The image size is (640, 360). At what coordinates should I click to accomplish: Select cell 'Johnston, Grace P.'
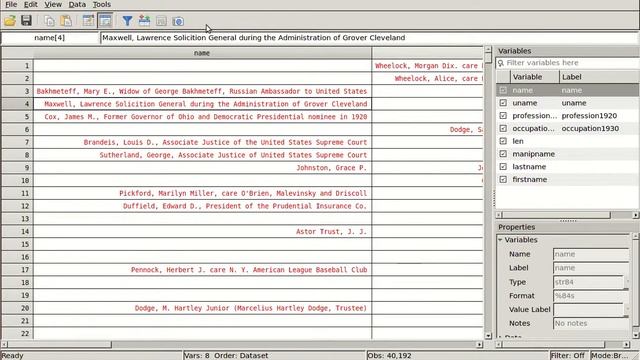202,168
